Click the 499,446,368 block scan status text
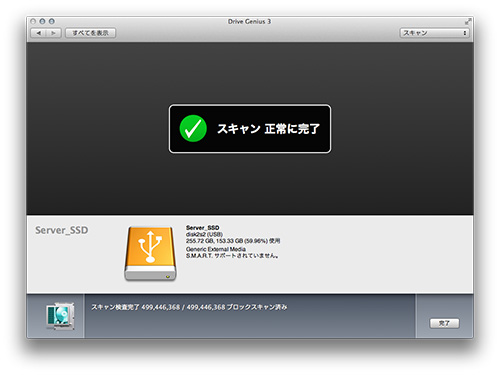The width and height of the screenshot is (500, 375). point(189,307)
